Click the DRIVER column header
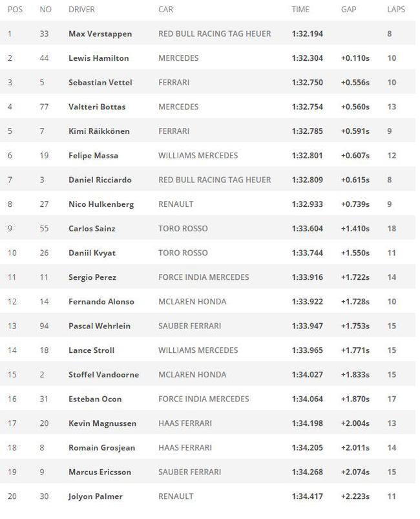 pyautogui.click(x=81, y=9)
